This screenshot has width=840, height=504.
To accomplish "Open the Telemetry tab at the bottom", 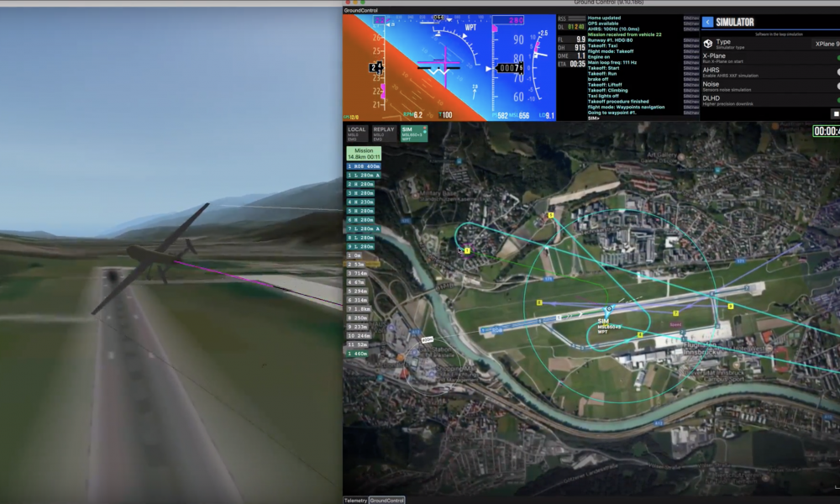I will pyautogui.click(x=356, y=498).
